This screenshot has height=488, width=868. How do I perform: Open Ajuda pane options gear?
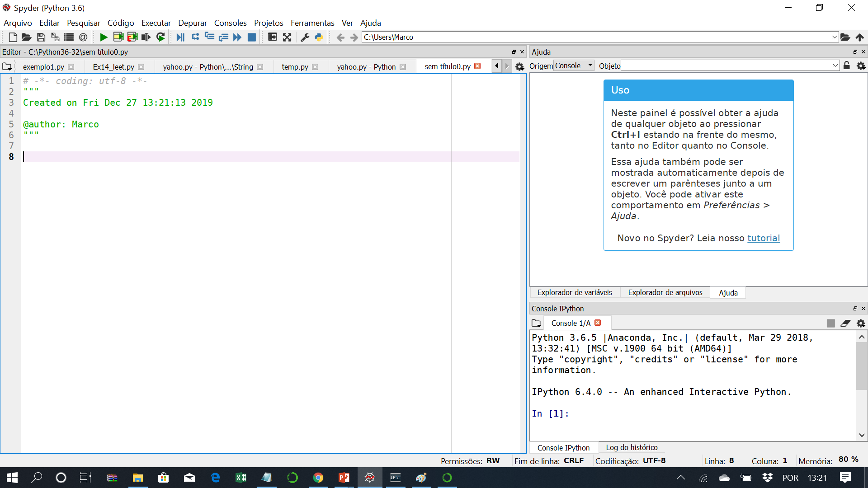click(861, 66)
